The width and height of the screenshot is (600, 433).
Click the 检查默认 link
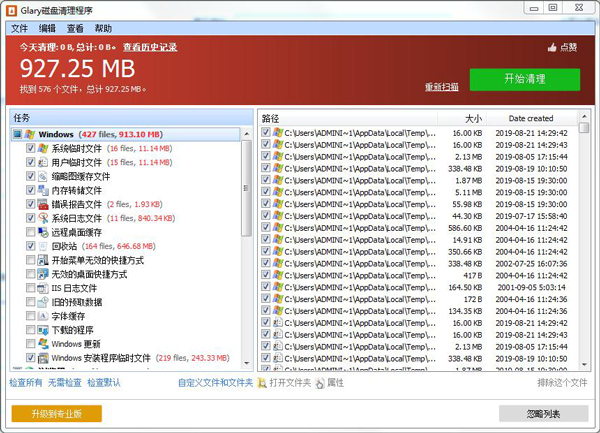[104, 383]
